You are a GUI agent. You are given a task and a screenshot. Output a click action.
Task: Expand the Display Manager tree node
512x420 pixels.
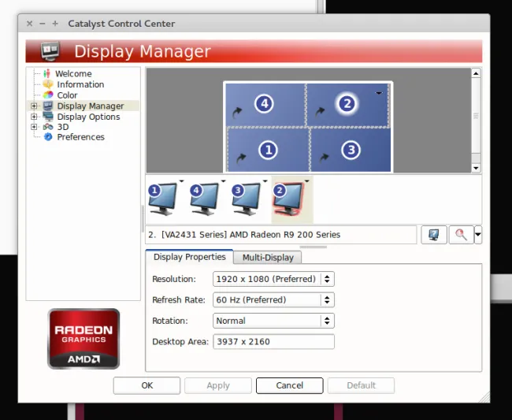34,106
